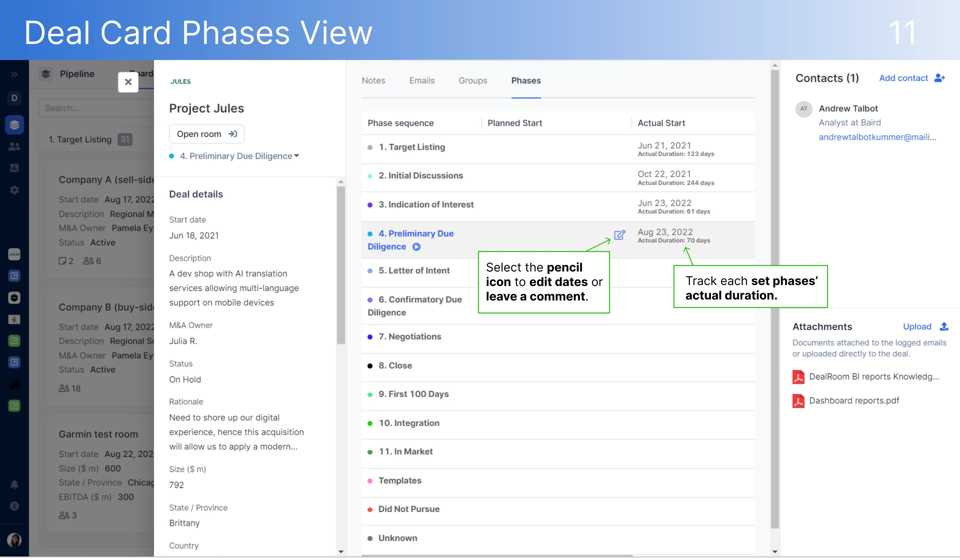Switch to the Notes tab
Image resolution: width=960 pixels, height=560 pixels.
373,80
